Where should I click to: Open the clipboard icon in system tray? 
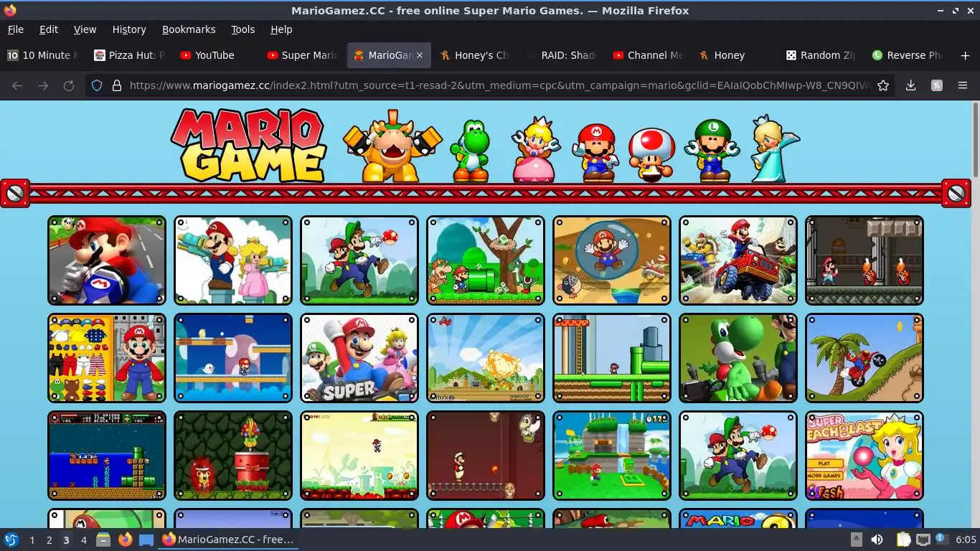[x=903, y=540]
